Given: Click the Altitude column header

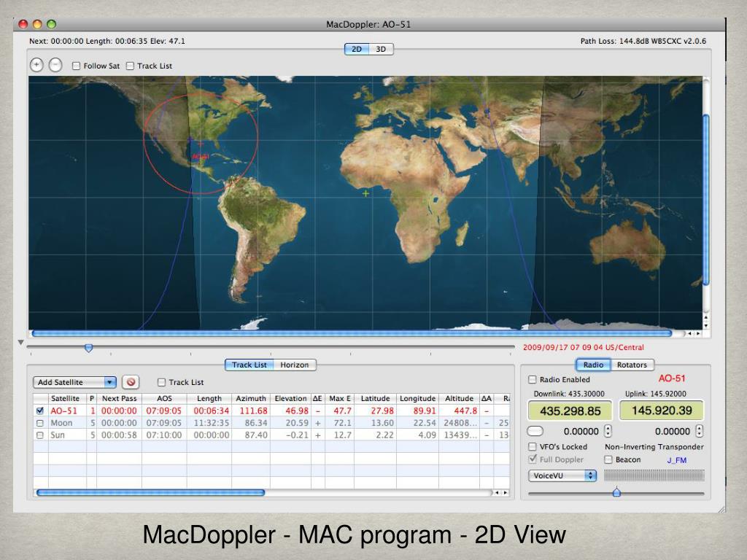Looking at the screenshot, I should (460, 398).
